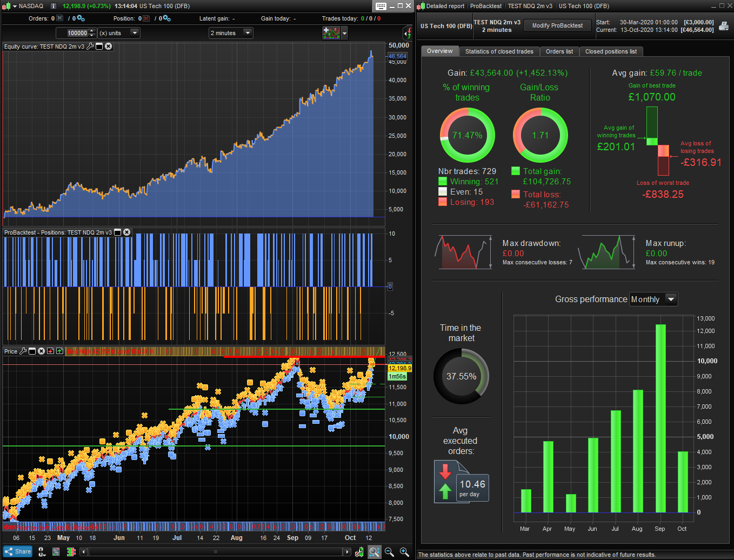Image resolution: width=734 pixels, height=560 pixels.
Task: Cancel all orders using the Orders X icon
Action: 60,18
